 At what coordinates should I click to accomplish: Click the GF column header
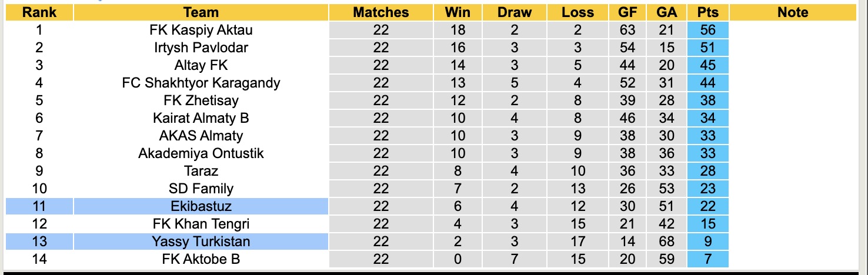(627, 12)
